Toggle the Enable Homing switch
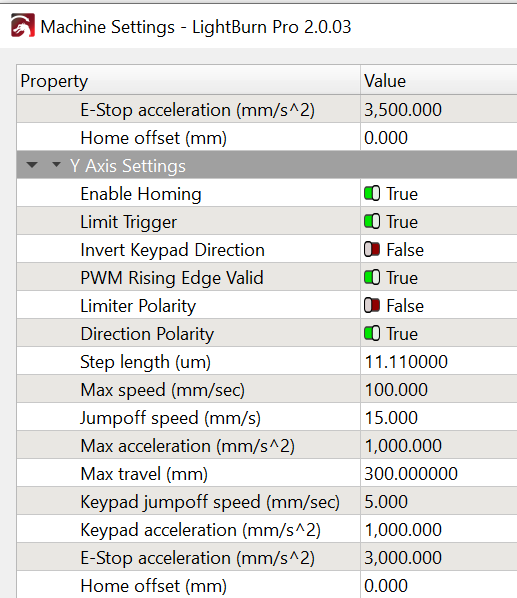 pos(372,193)
